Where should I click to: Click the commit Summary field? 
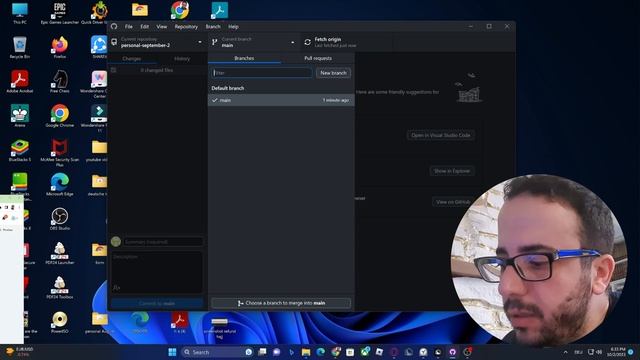click(163, 242)
